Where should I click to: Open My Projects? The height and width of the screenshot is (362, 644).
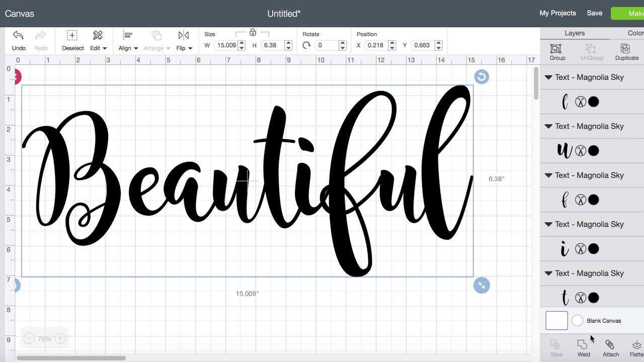pos(557,13)
